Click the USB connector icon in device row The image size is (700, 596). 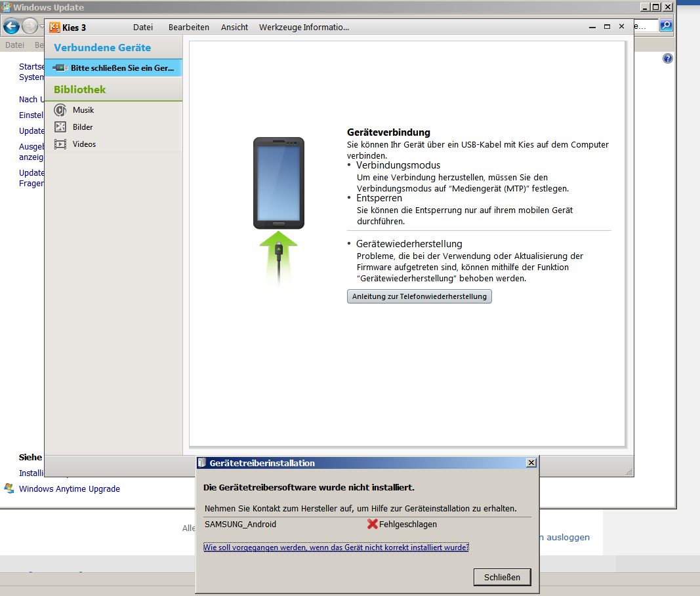coord(60,68)
